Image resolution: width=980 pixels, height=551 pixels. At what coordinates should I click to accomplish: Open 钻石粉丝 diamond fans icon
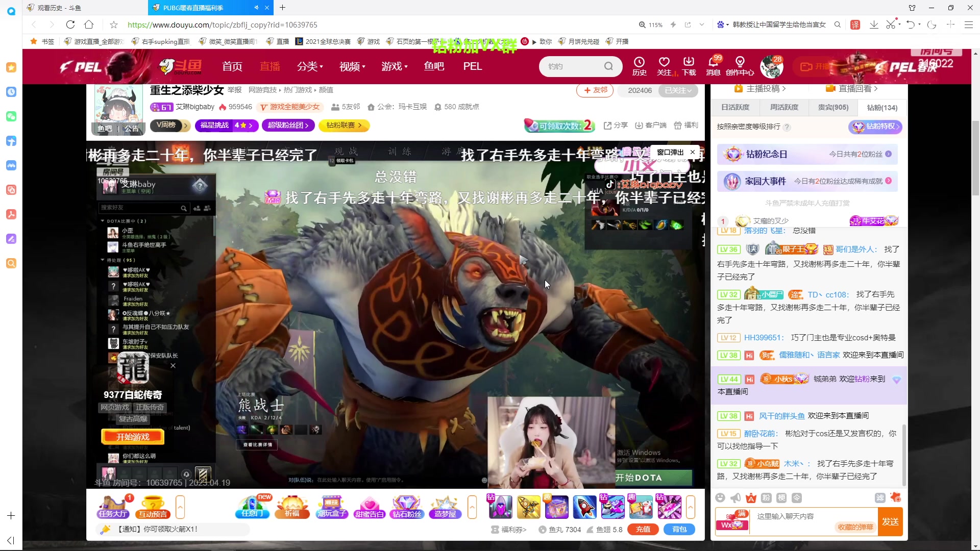pyautogui.click(x=407, y=507)
